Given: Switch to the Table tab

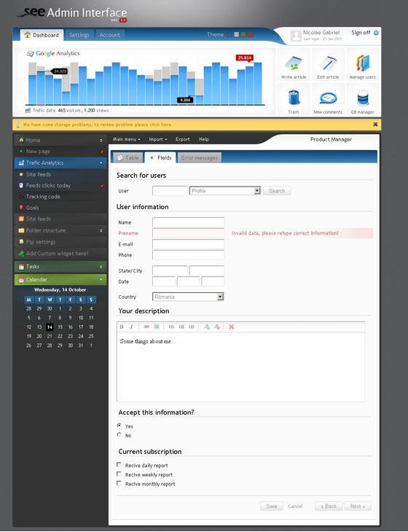Looking at the screenshot, I should pyautogui.click(x=127, y=157).
